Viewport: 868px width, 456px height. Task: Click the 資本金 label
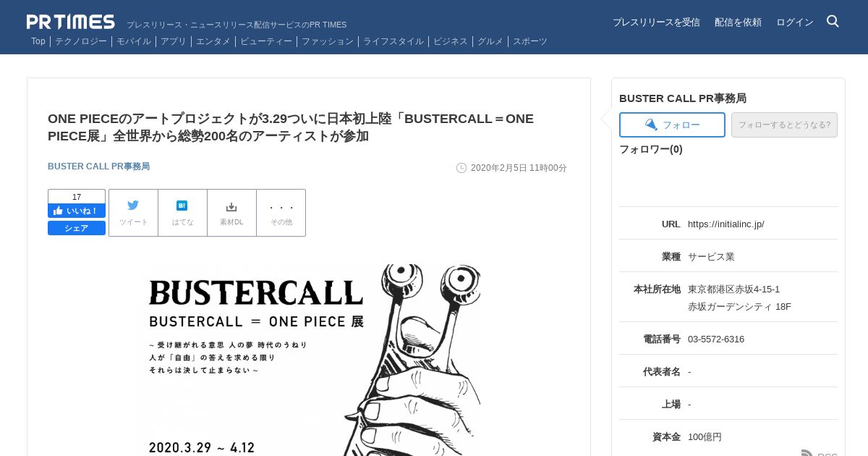pos(666,436)
